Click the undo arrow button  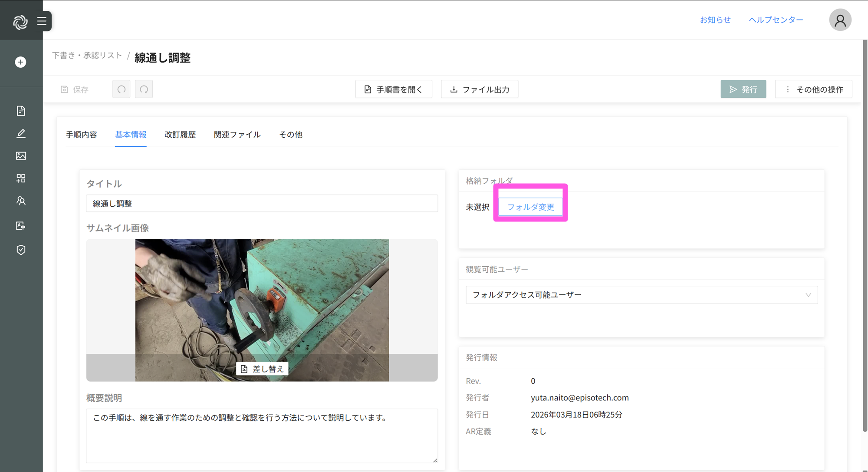click(x=122, y=89)
